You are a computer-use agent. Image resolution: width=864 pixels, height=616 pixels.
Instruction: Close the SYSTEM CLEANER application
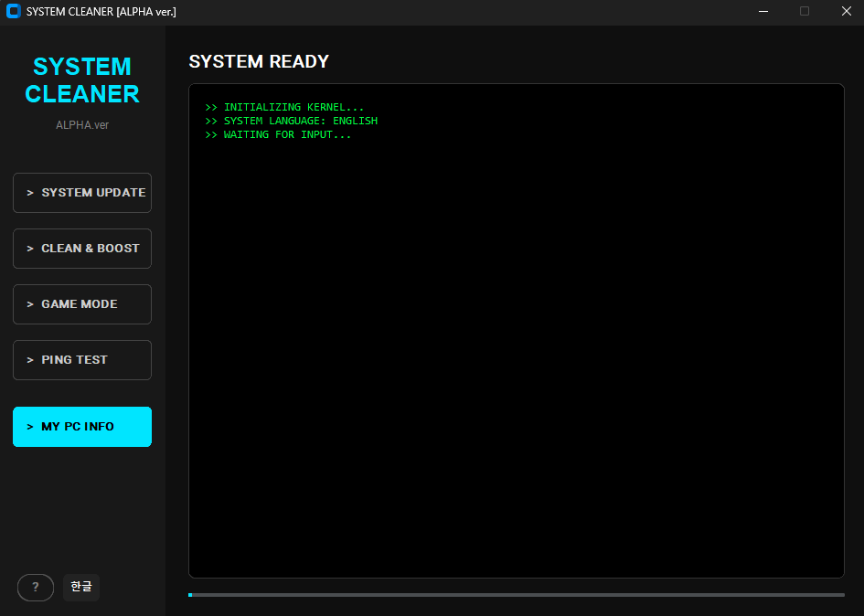(846, 11)
